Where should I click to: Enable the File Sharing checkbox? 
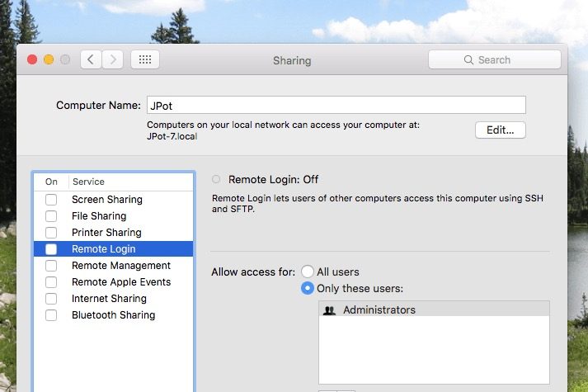coord(51,216)
